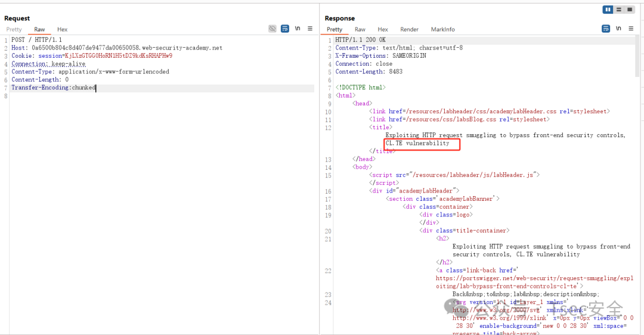The height and width of the screenshot is (335, 644).
Task: Click empty line 8 in Request editor
Action: [x=162, y=96]
